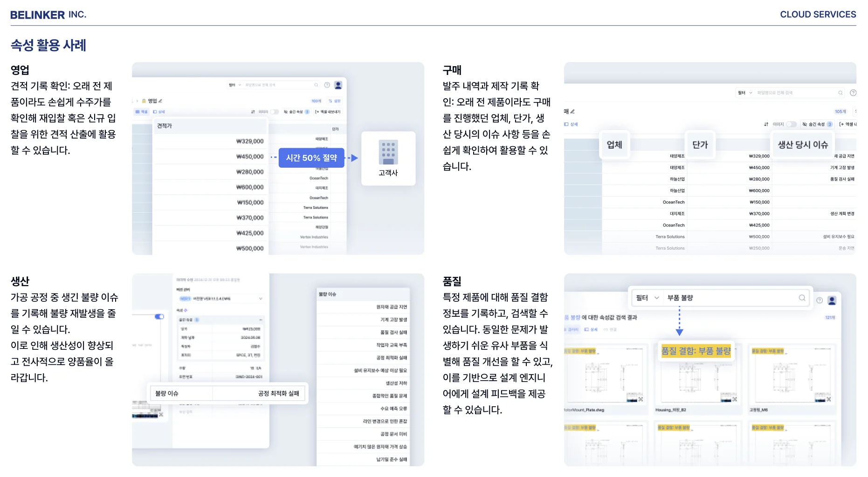
Task: Click the BELINKER INC. logo
Action: [x=48, y=14]
